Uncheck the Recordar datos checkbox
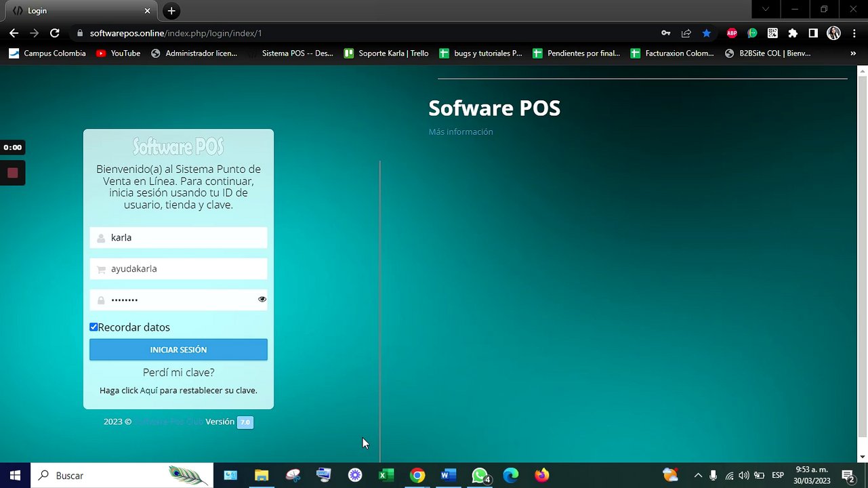 coord(94,327)
